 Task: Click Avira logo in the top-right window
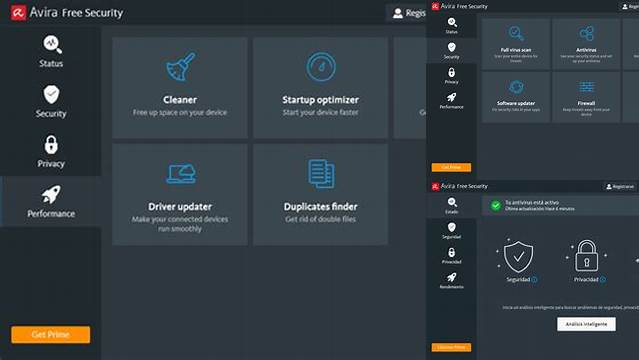coord(435,6)
